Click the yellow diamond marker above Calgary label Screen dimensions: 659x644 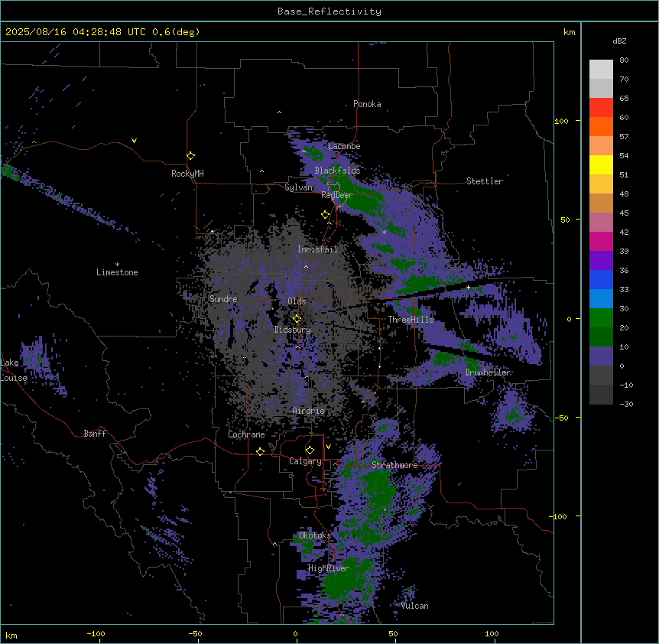pyautogui.click(x=310, y=450)
